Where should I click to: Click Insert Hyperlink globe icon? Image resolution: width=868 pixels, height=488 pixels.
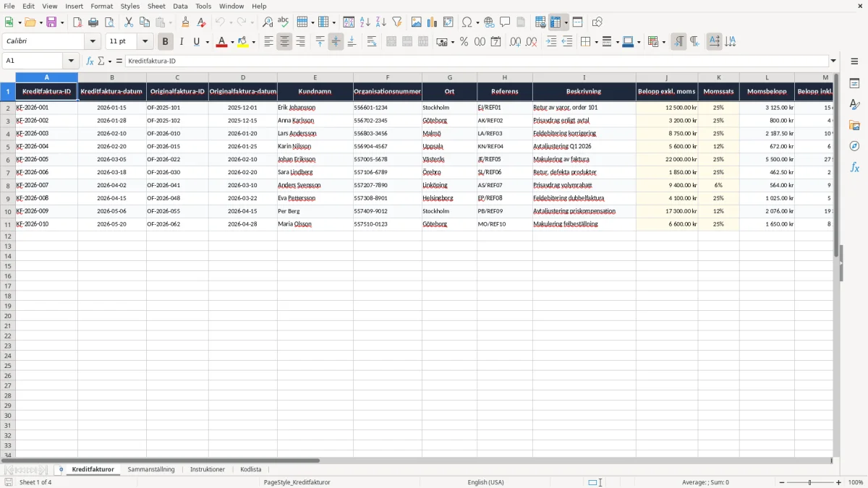(x=489, y=22)
